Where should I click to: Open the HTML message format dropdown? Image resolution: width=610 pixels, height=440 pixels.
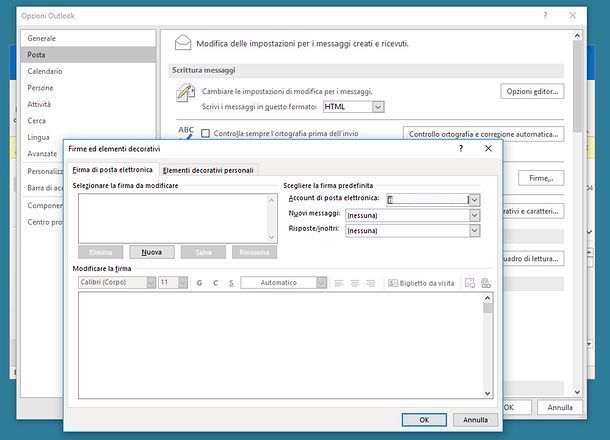pyautogui.click(x=378, y=107)
